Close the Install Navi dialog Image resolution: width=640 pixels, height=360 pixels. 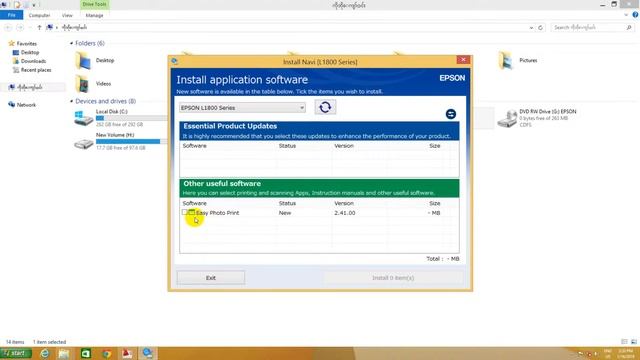click(x=463, y=60)
